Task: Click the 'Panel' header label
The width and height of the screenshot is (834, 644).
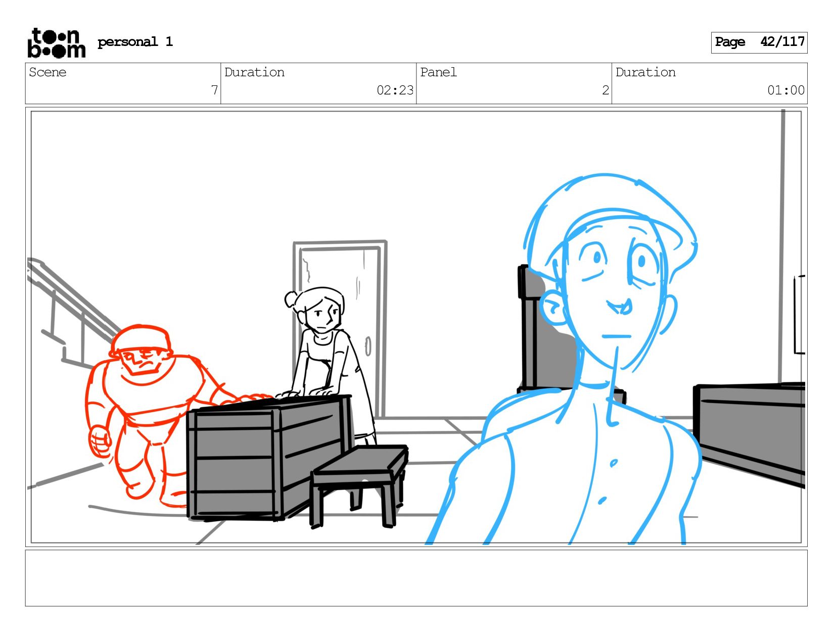Action: click(438, 72)
